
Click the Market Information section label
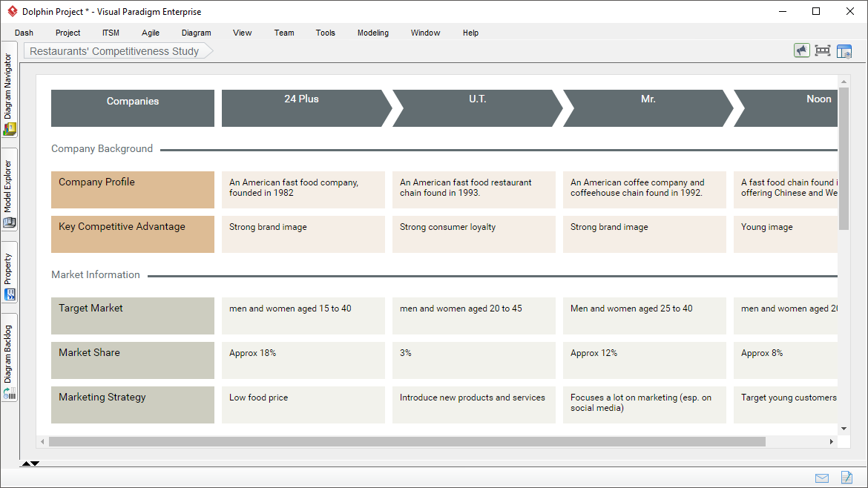coord(96,275)
